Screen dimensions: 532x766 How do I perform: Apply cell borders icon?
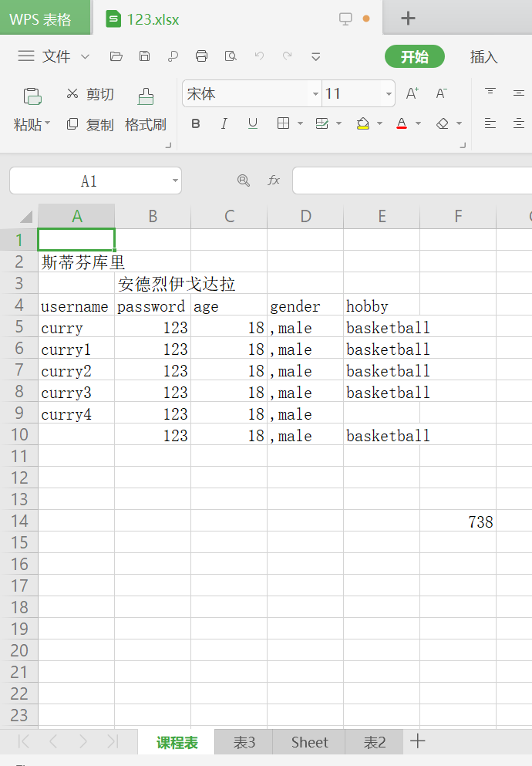[x=283, y=123]
